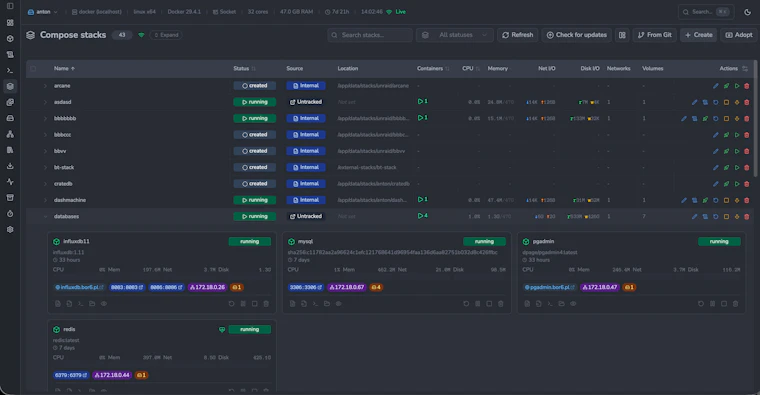Screen dimensions: 760x395
Task: Expand the bt-stack row chevron
Action: point(46,167)
